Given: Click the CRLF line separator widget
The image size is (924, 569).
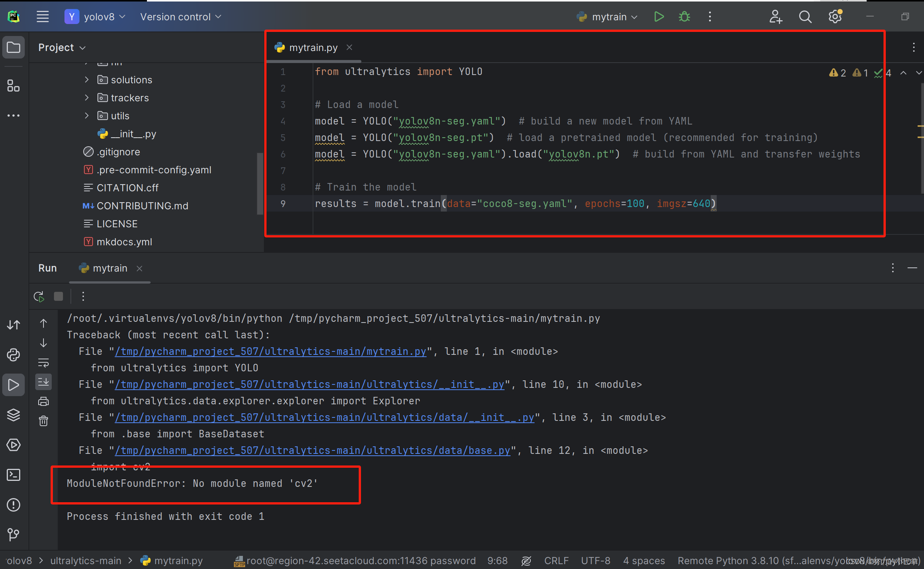Looking at the screenshot, I should 556,561.
